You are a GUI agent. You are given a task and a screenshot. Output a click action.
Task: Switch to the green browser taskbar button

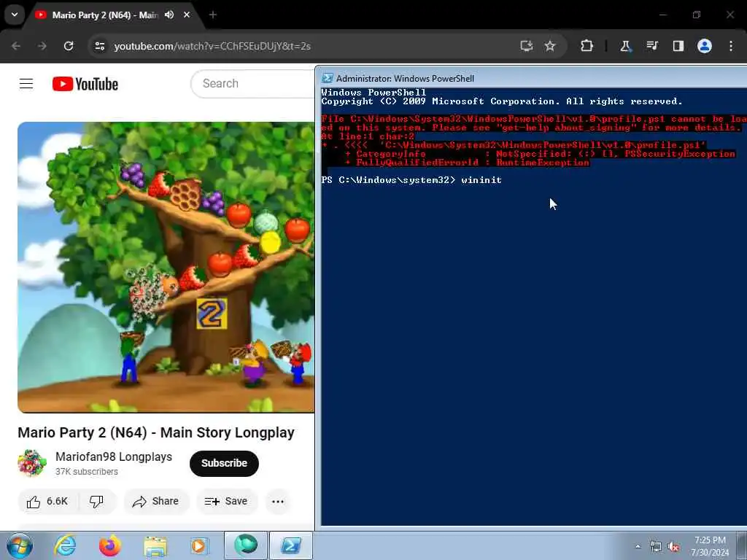point(246,545)
